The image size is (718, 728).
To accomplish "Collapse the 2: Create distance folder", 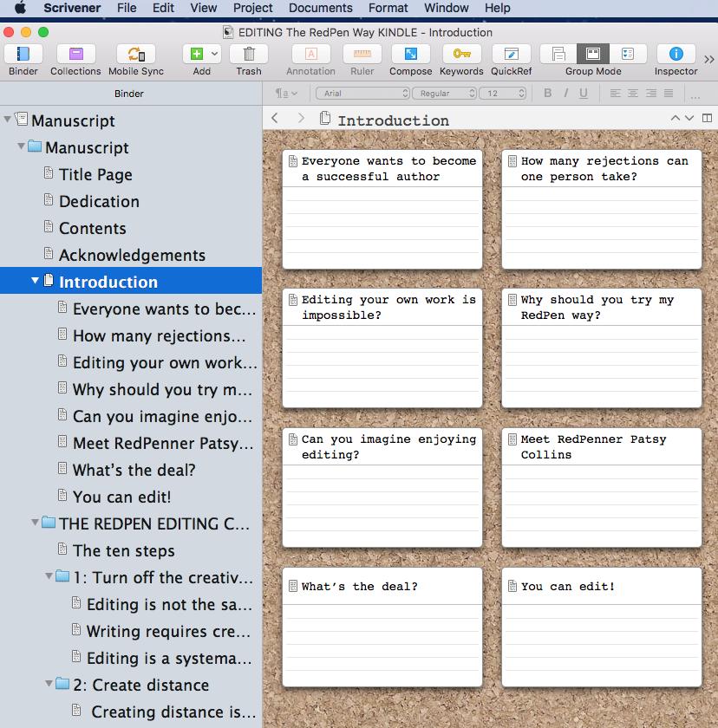I will click(49, 684).
